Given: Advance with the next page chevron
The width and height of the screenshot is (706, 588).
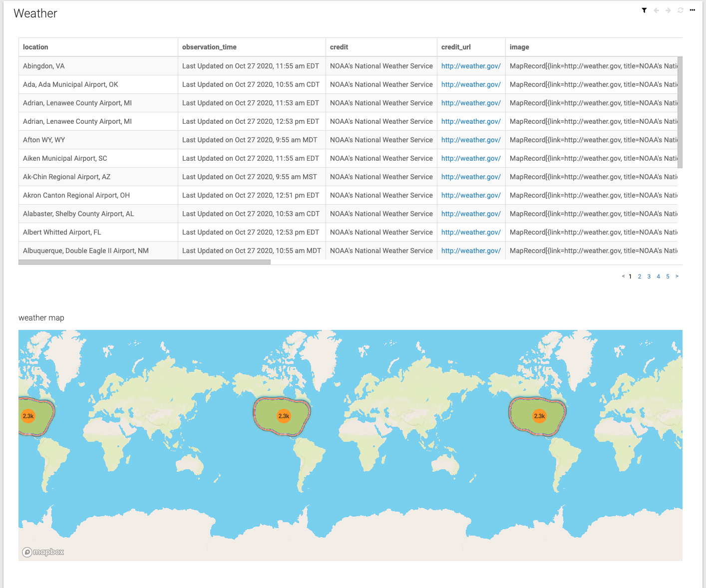Looking at the screenshot, I should tap(677, 276).
